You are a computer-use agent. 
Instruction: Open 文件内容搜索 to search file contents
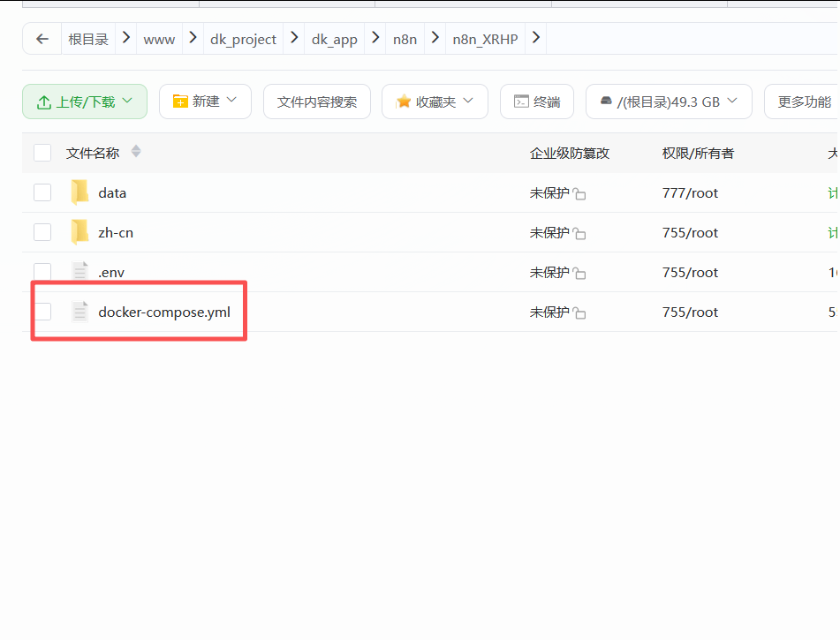pyautogui.click(x=316, y=101)
